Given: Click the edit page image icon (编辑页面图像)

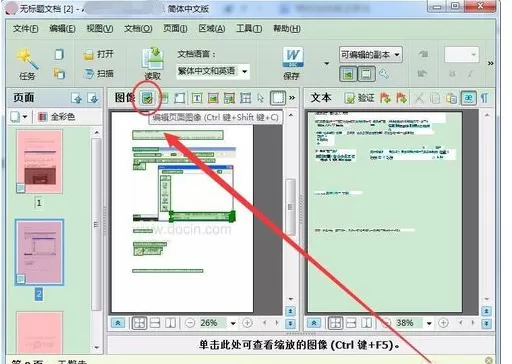Looking at the screenshot, I should pos(147,98).
